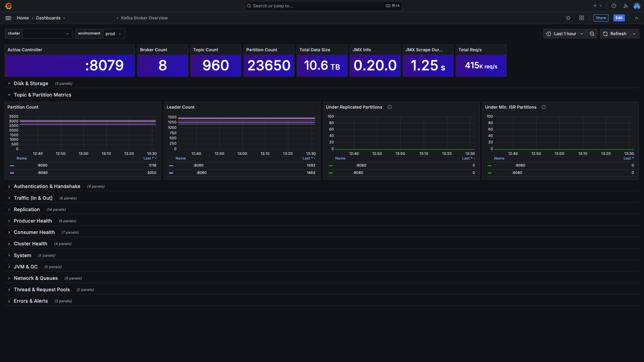This screenshot has width=644, height=362.
Task: Click the Edit dashboard button
Action: (619, 18)
